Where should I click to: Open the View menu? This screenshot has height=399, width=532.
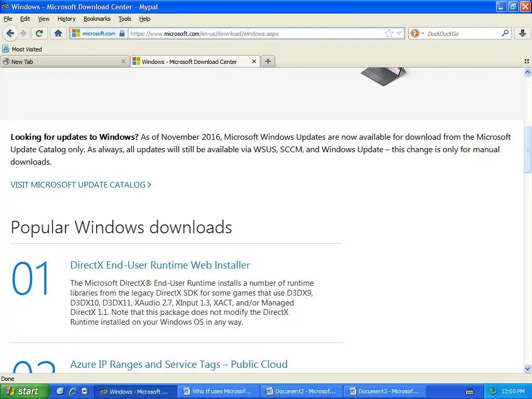click(x=44, y=19)
